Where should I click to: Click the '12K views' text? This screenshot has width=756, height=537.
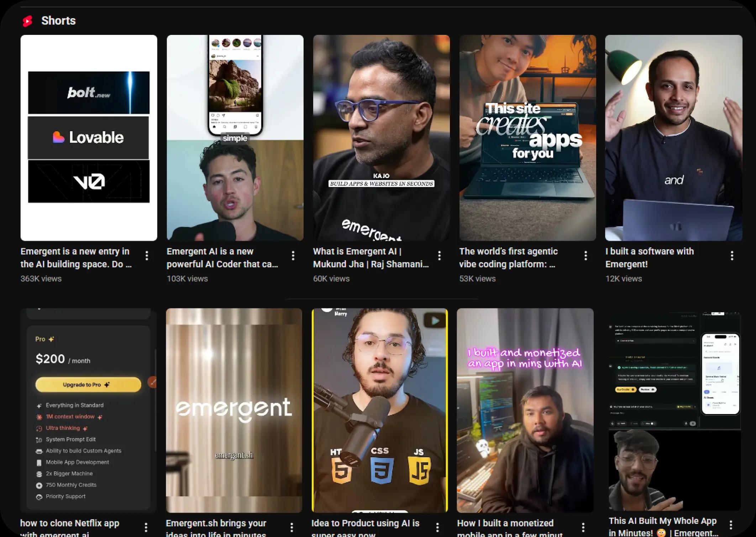(x=624, y=279)
